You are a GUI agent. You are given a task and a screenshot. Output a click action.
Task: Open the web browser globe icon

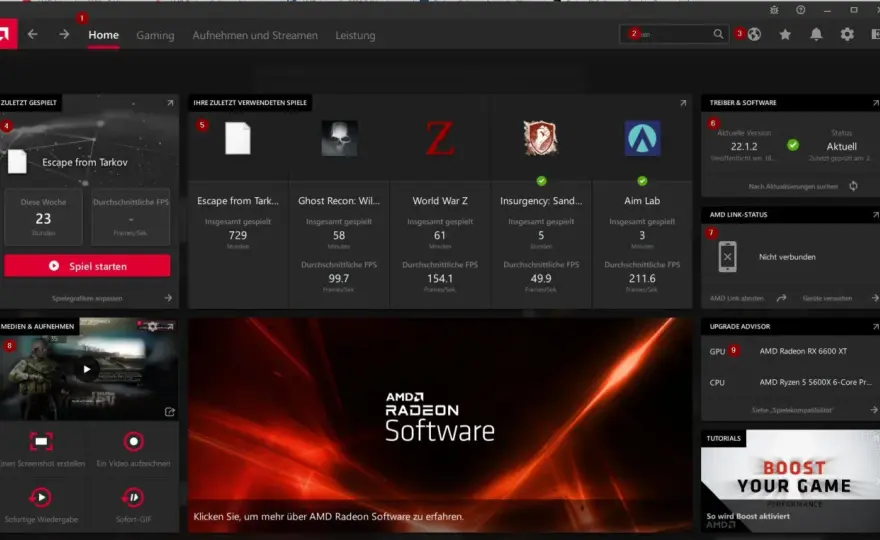(x=754, y=34)
